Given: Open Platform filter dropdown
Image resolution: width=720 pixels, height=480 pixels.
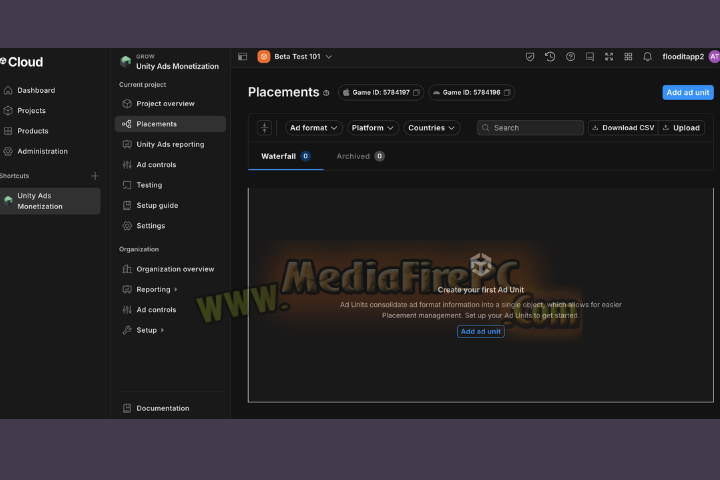Looking at the screenshot, I should click(x=372, y=128).
